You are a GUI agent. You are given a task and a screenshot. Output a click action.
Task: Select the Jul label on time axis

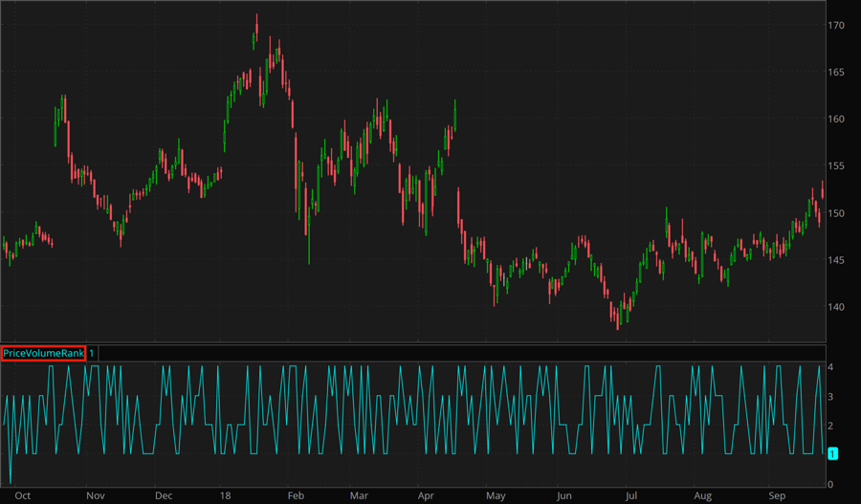tap(631, 495)
